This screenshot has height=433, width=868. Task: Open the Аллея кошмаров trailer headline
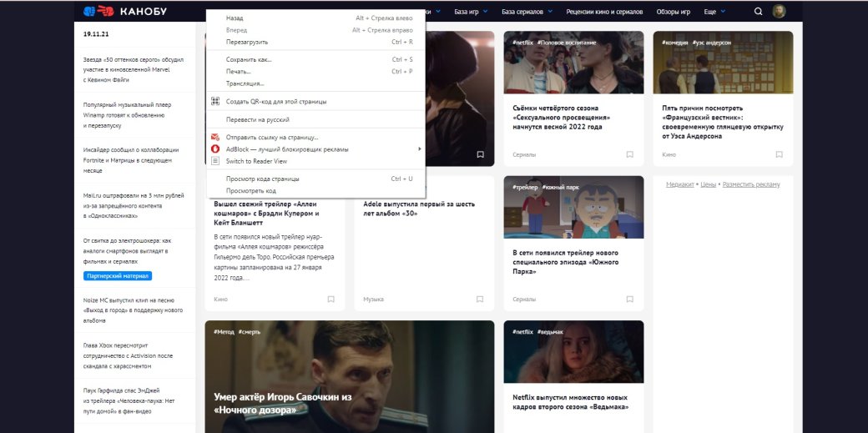coord(267,214)
